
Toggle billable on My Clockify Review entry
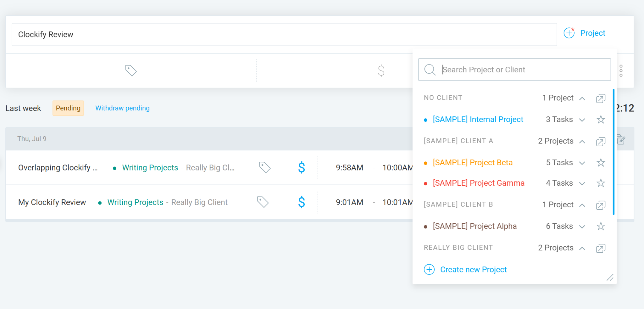pyautogui.click(x=302, y=202)
